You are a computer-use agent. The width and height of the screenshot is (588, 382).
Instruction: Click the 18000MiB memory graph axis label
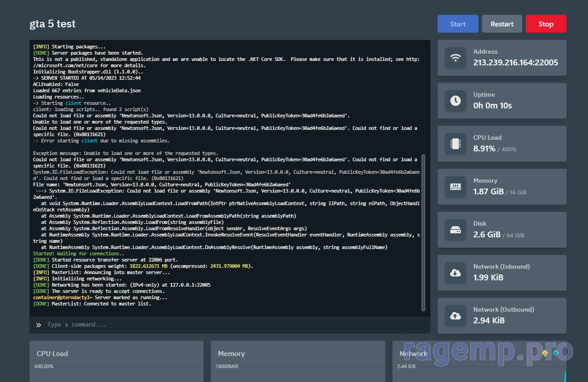point(227,366)
